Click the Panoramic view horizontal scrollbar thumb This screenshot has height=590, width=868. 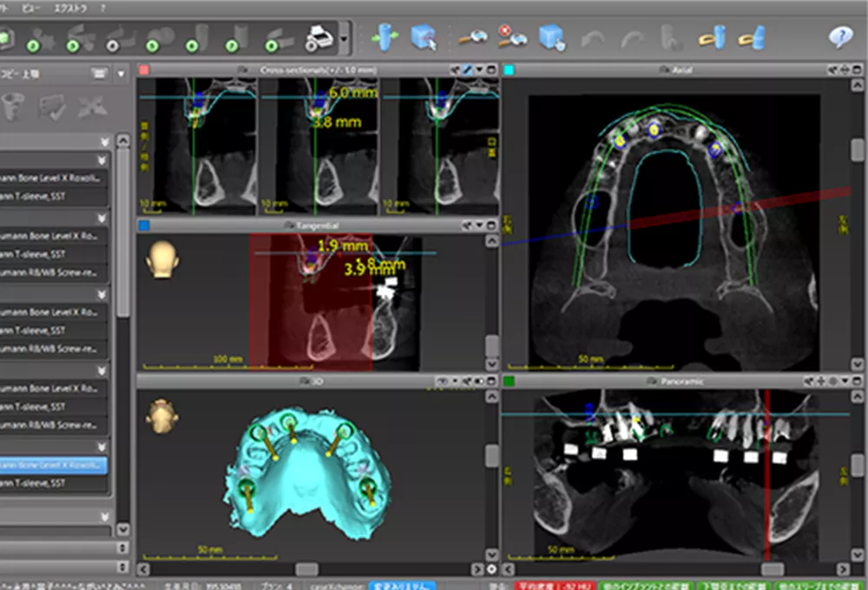(772, 569)
